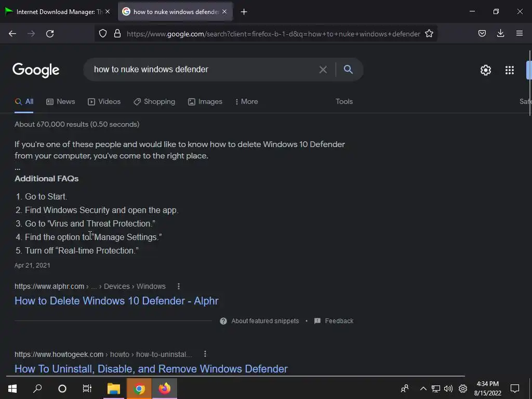Click the About 670,000 results text
This screenshot has width=532, height=399.
point(77,125)
